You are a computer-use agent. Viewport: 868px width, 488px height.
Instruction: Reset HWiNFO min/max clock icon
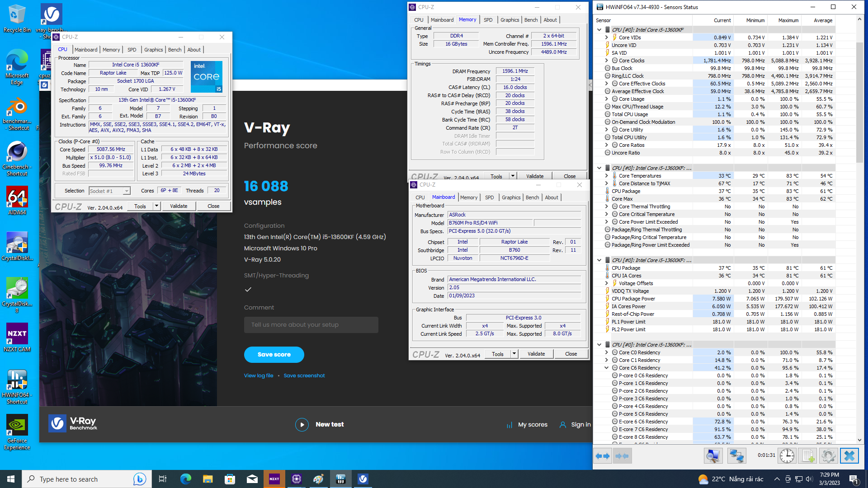[787, 456]
